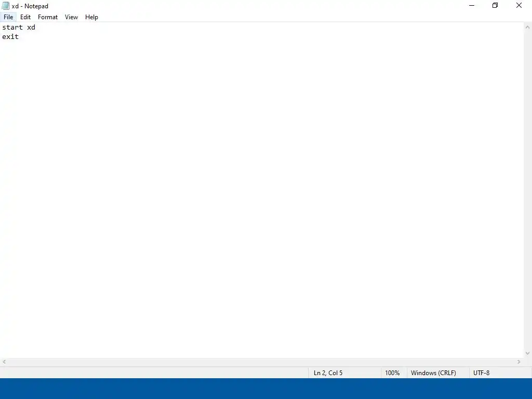Screen dimensions: 532x399
Task: Open the File menu
Action: pos(8,17)
